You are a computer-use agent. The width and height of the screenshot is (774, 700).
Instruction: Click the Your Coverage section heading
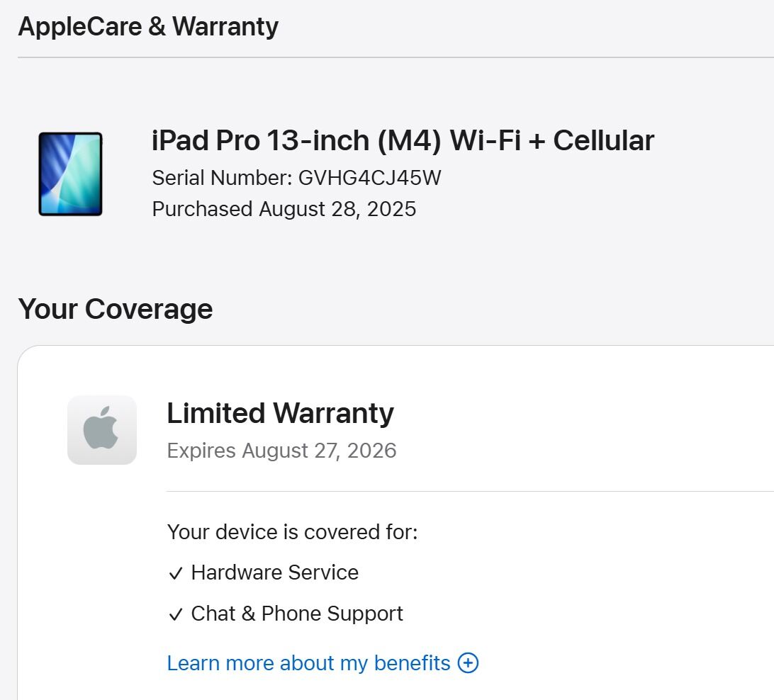click(x=116, y=310)
